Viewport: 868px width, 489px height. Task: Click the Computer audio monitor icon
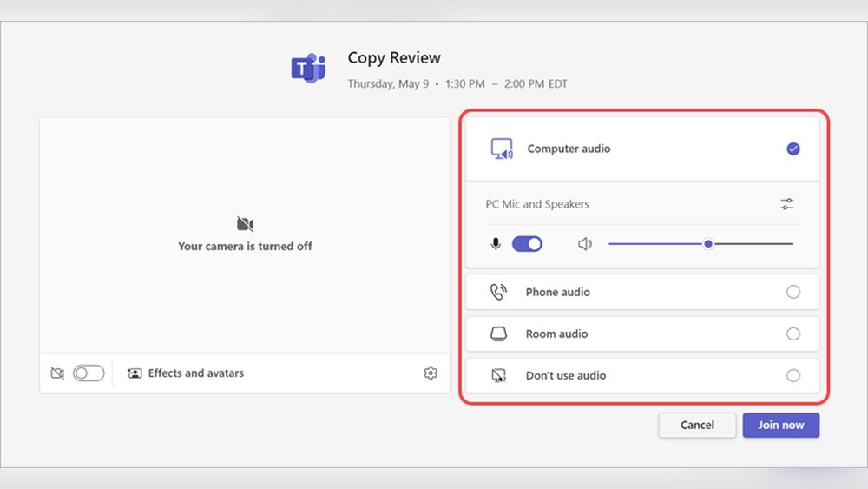click(x=502, y=149)
